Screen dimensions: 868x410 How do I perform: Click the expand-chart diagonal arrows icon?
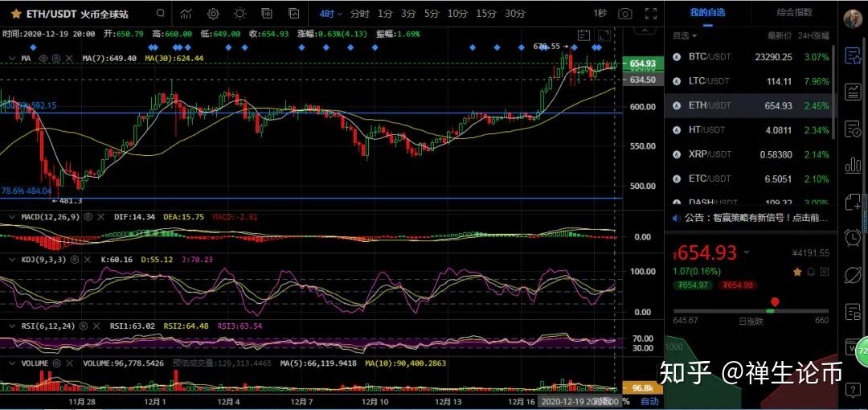click(604, 35)
